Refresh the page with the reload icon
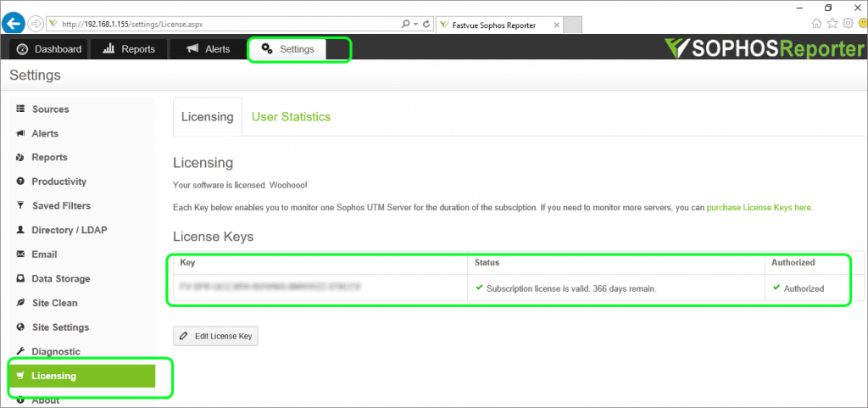The image size is (868, 408). click(x=426, y=25)
